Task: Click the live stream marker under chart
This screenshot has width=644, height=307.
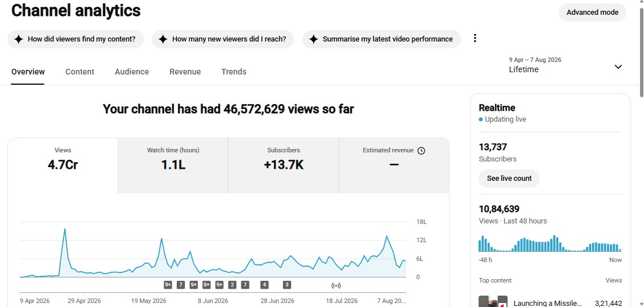Action: [x=336, y=285]
